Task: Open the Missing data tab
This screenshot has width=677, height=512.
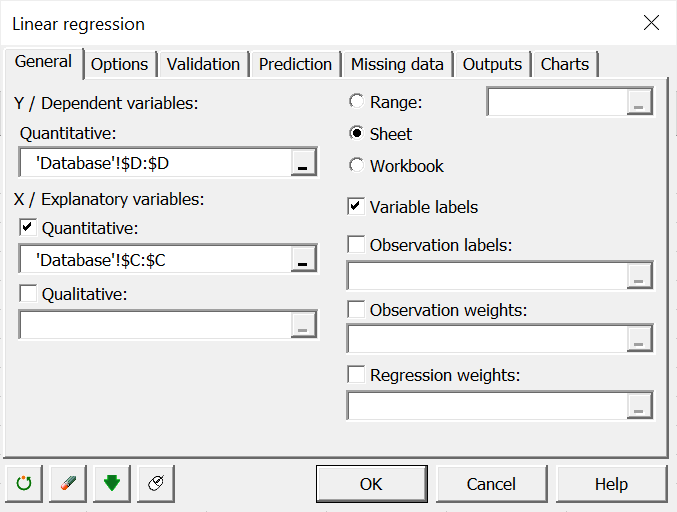Action: (397, 64)
